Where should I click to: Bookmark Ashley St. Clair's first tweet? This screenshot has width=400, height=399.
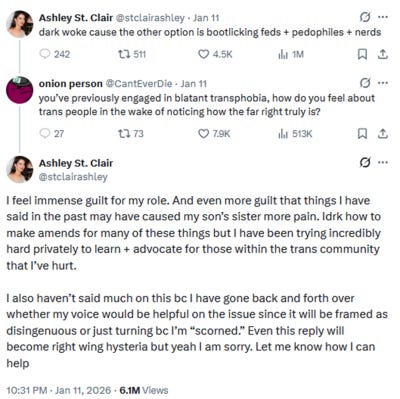click(x=362, y=54)
